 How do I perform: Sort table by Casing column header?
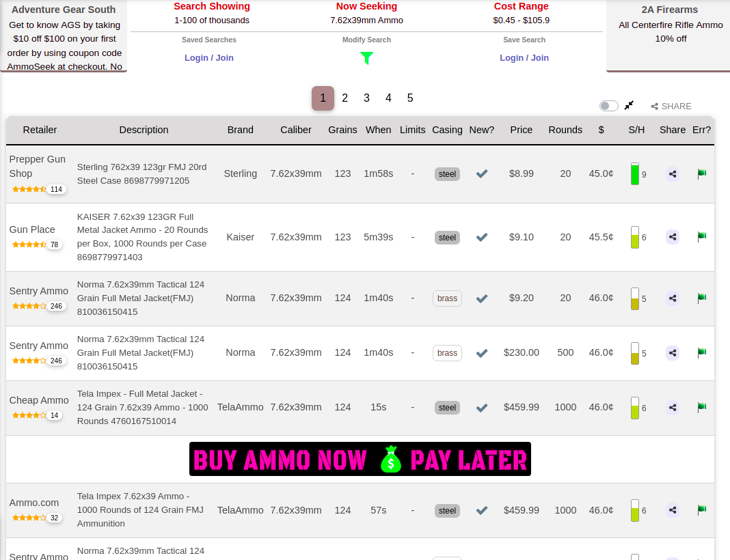click(x=447, y=130)
